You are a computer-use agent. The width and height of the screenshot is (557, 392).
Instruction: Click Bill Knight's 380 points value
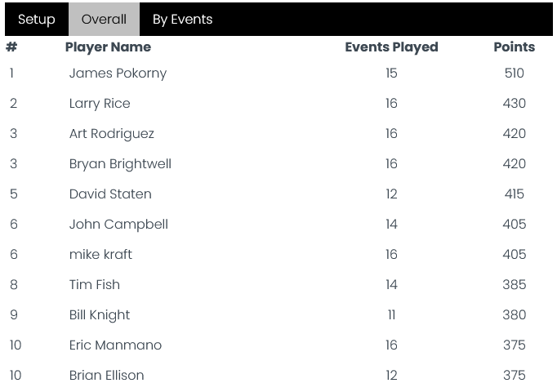pos(514,314)
